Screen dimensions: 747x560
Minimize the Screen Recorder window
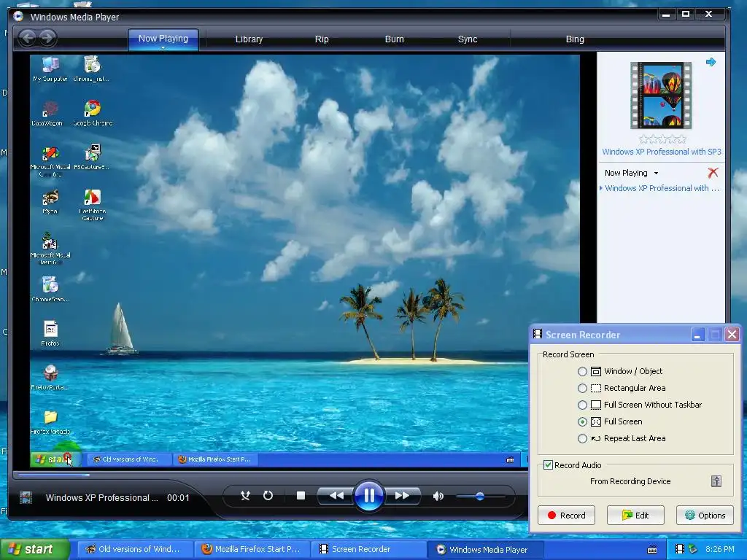[x=697, y=335]
